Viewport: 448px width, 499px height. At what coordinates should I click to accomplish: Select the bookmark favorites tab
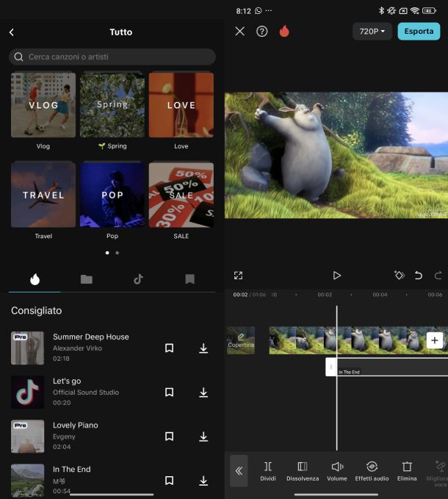(189, 279)
